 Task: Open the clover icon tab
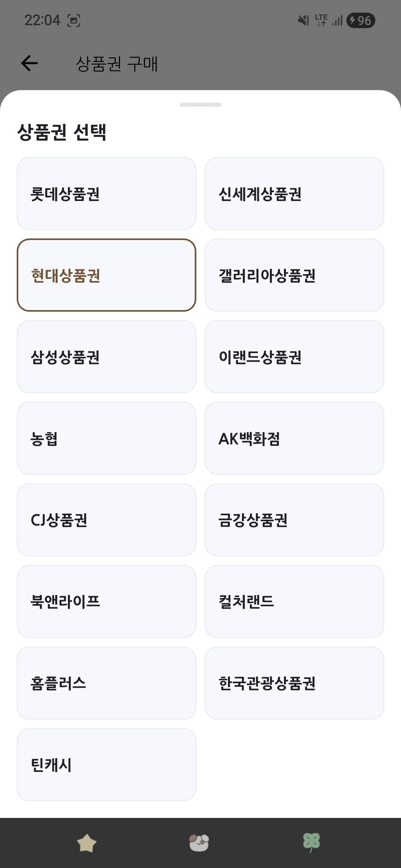pyautogui.click(x=311, y=843)
